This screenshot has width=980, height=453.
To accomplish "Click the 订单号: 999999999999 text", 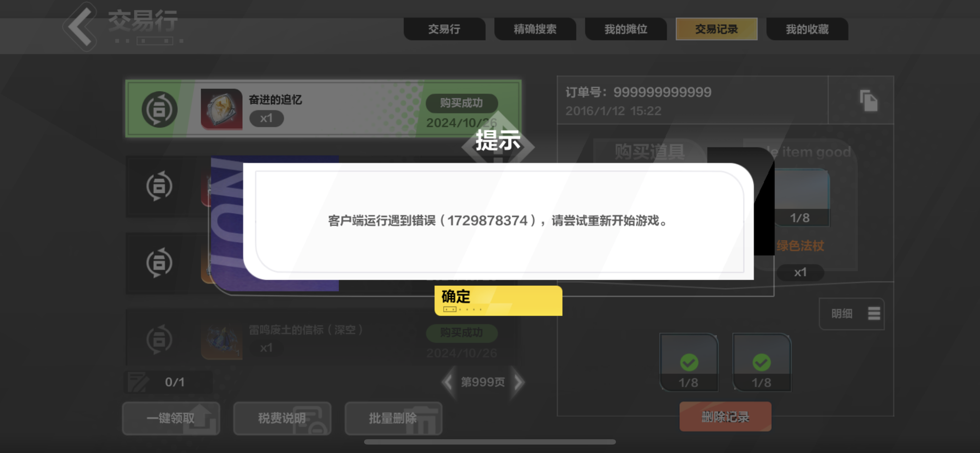I will pyautogui.click(x=639, y=92).
